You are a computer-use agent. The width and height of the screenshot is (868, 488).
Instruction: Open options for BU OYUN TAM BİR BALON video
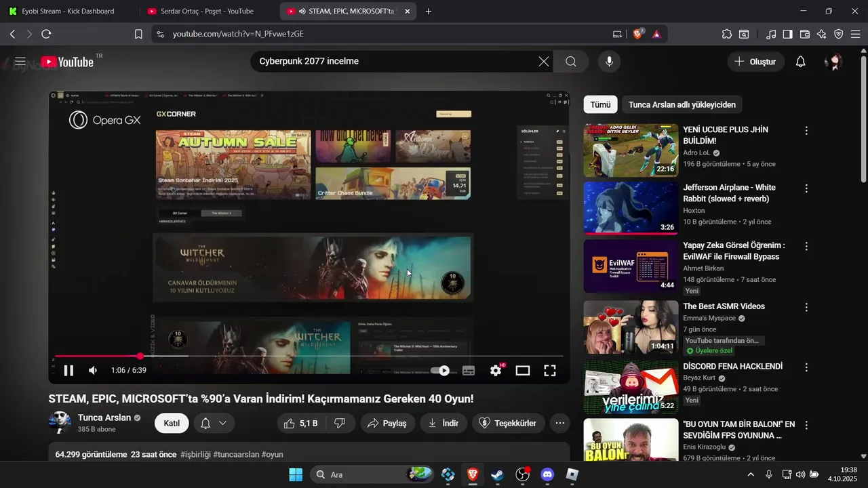click(x=806, y=425)
